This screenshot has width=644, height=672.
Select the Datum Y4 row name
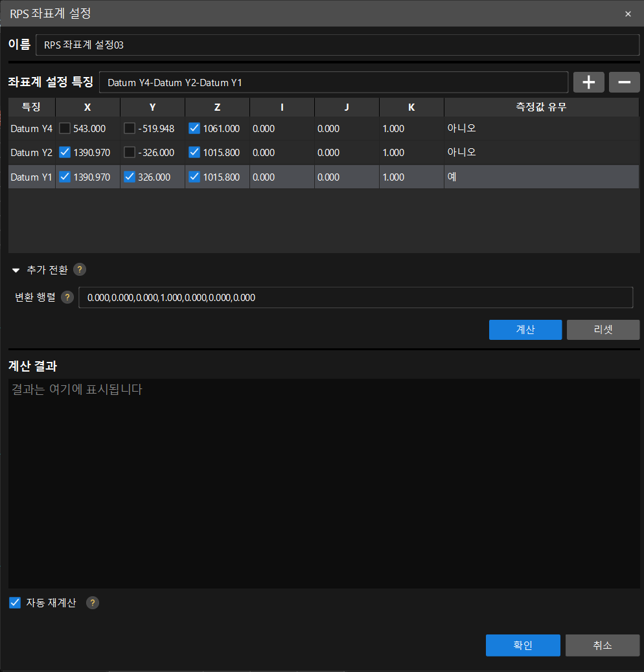31,129
